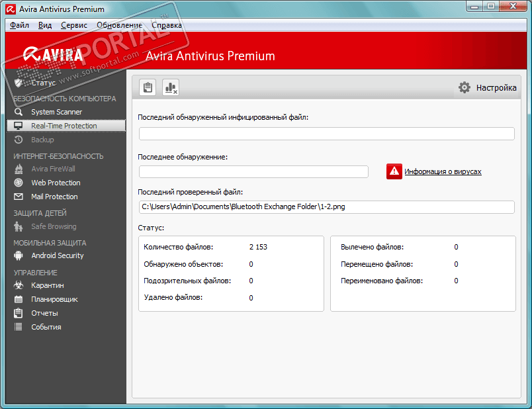Click the Avira FireWall flame icon

coord(19,169)
